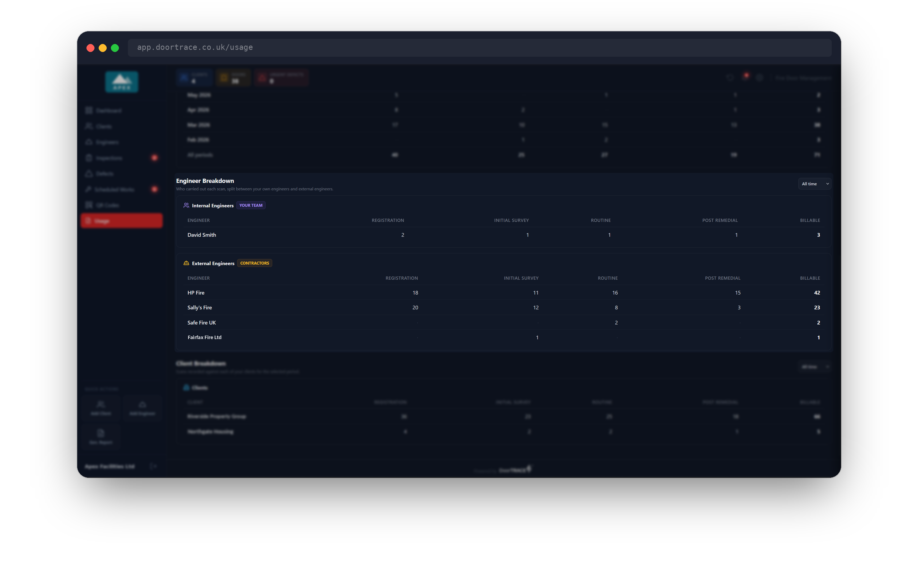Click the active Usage sidebar item
The image size is (918, 588).
tap(122, 221)
